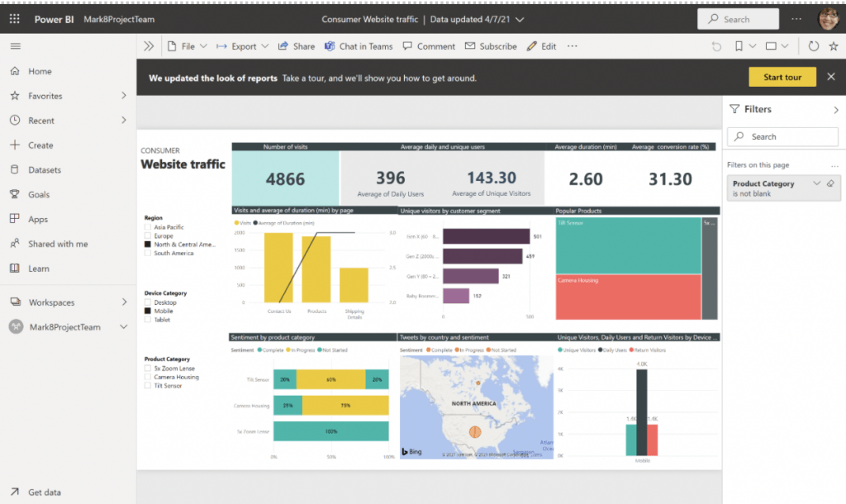Viewport: 846px width, 504px height.
Task: Click the View layout icon
Action: (x=771, y=46)
